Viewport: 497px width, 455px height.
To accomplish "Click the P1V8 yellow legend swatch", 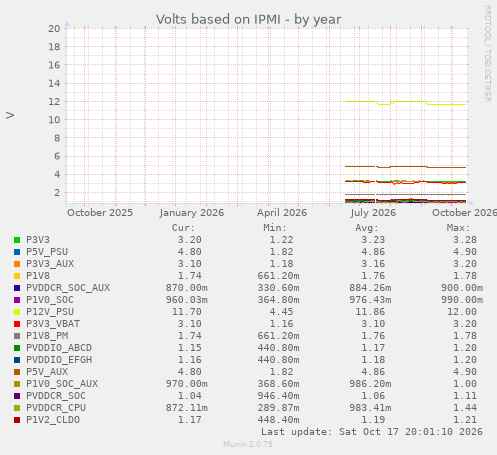I will (x=17, y=276).
